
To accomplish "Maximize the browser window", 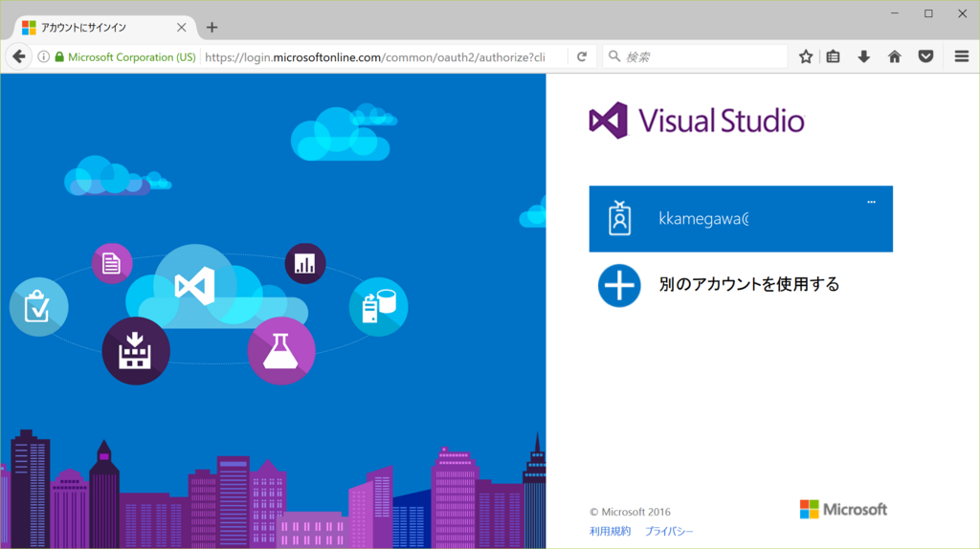I will click(x=928, y=13).
